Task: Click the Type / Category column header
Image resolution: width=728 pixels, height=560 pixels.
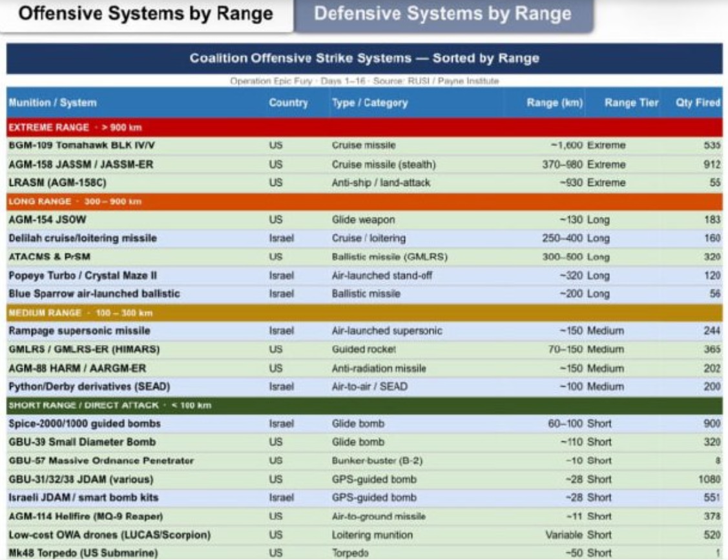Action: click(x=369, y=103)
